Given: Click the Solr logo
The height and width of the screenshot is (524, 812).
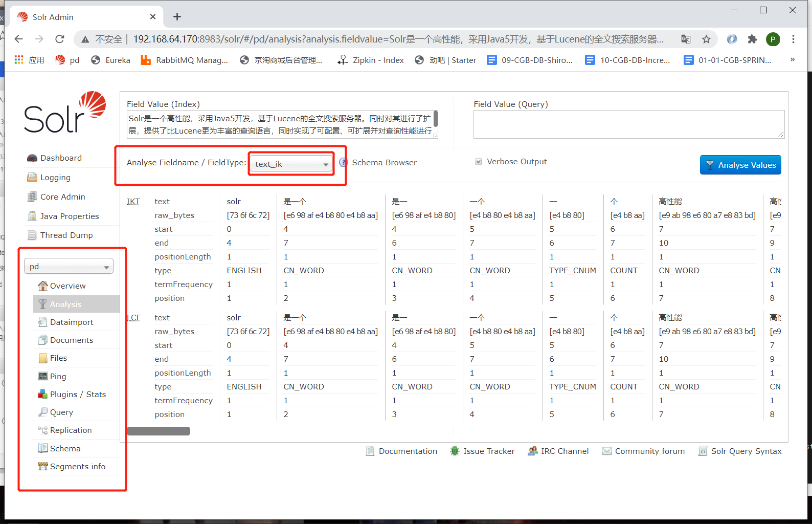Looking at the screenshot, I should 65,112.
